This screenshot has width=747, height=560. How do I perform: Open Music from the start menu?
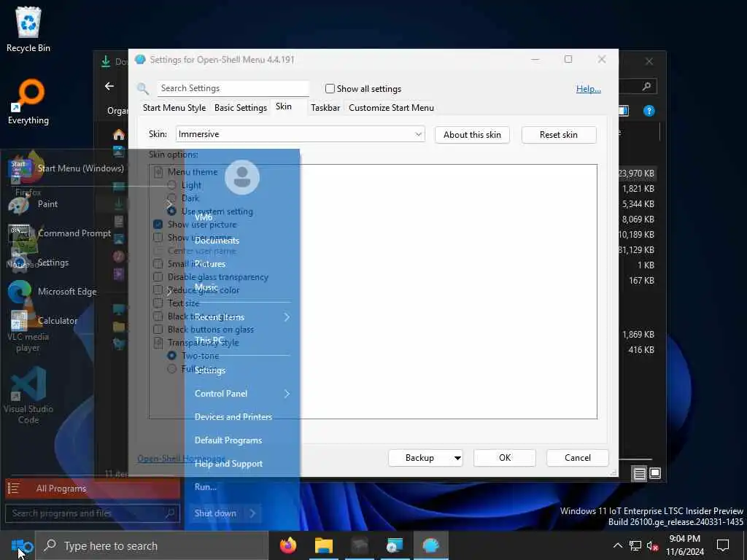pos(206,287)
